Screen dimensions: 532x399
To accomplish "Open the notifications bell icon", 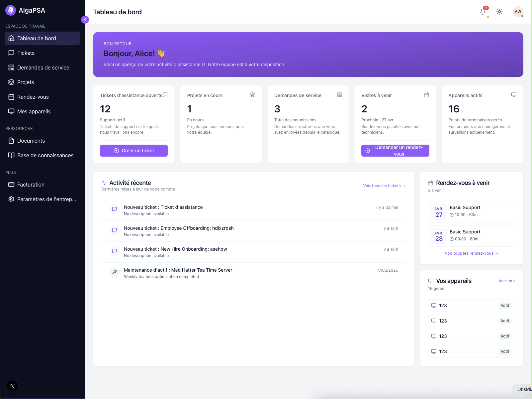I will click(483, 12).
